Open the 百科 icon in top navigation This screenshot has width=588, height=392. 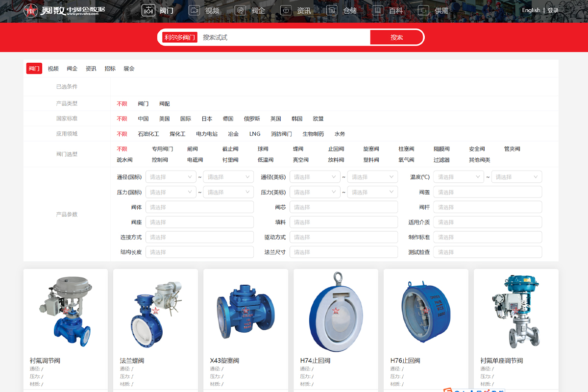pos(377,10)
